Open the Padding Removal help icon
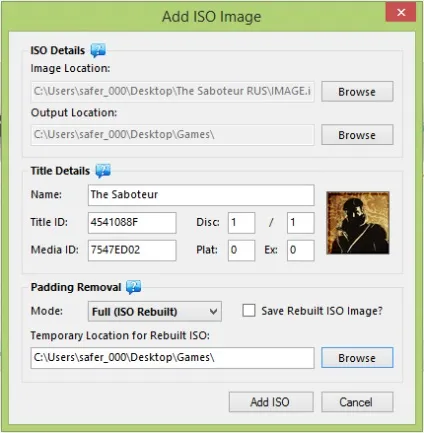This screenshot has height=433, width=424. (134, 287)
